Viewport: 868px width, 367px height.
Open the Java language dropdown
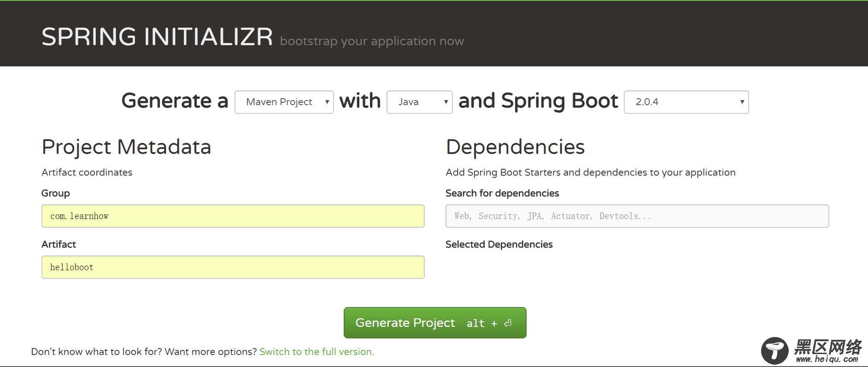coord(420,102)
